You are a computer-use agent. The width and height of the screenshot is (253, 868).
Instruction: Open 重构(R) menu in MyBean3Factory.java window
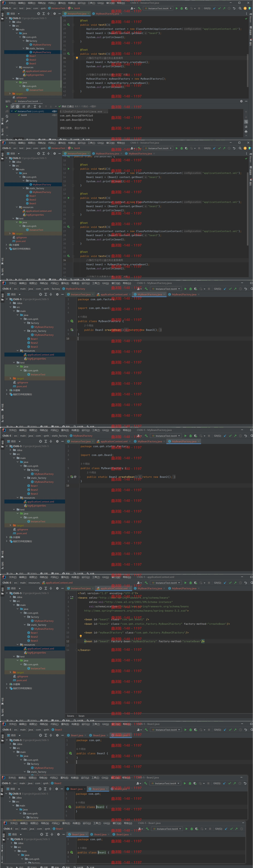pos(65,283)
